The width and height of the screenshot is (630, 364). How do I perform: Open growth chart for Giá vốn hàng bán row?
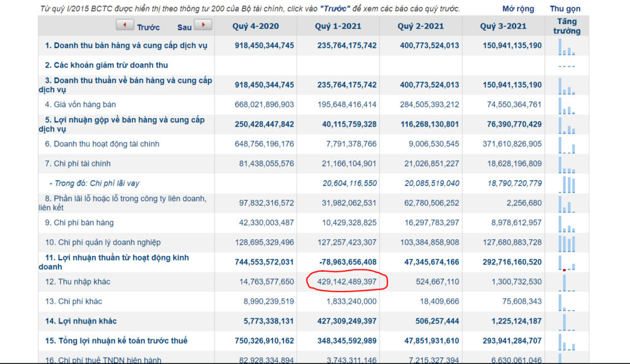click(567, 106)
